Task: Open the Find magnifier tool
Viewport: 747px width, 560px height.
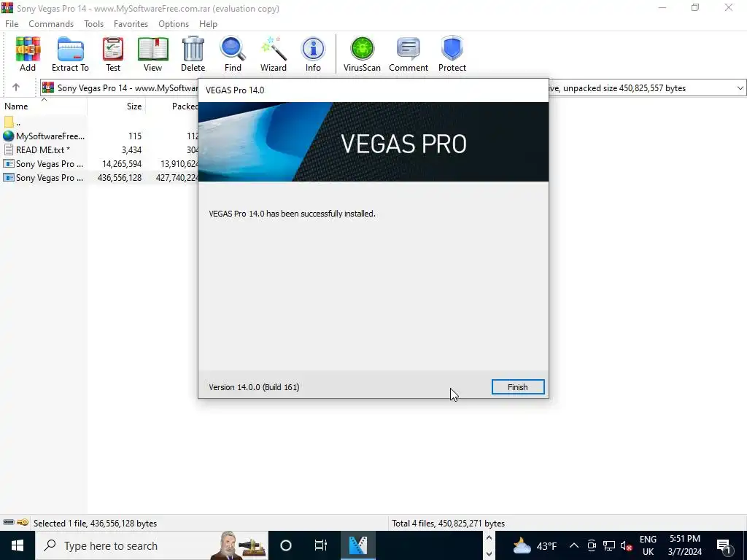Action: (x=233, y=54)
